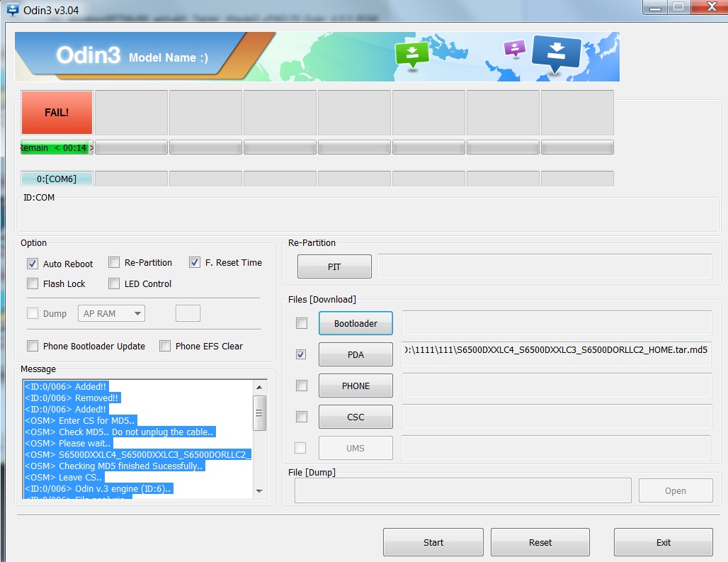Enable the LED Control checkbox
Image resolution: width=728 pixels, height=562 pixels.
(x=114, y=283)
